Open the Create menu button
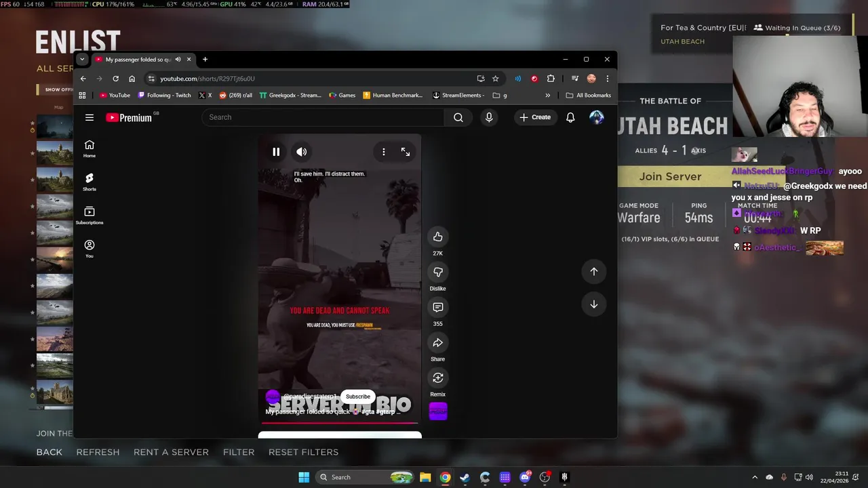This screenshot has height=488, width=868. click(535, 117)
